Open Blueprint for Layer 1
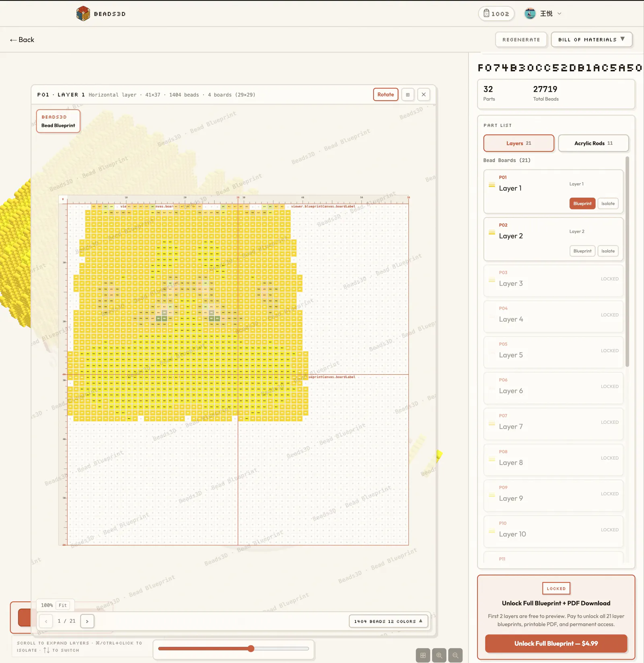Viewport: 644px width, 663px height. (582, 204)
